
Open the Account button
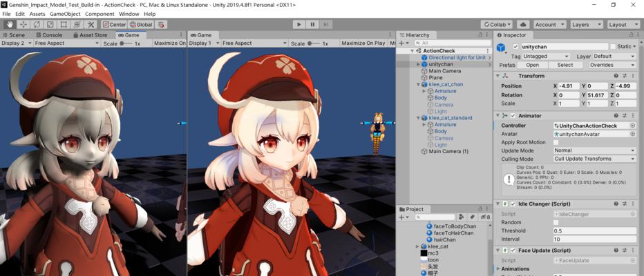point(549,25)
